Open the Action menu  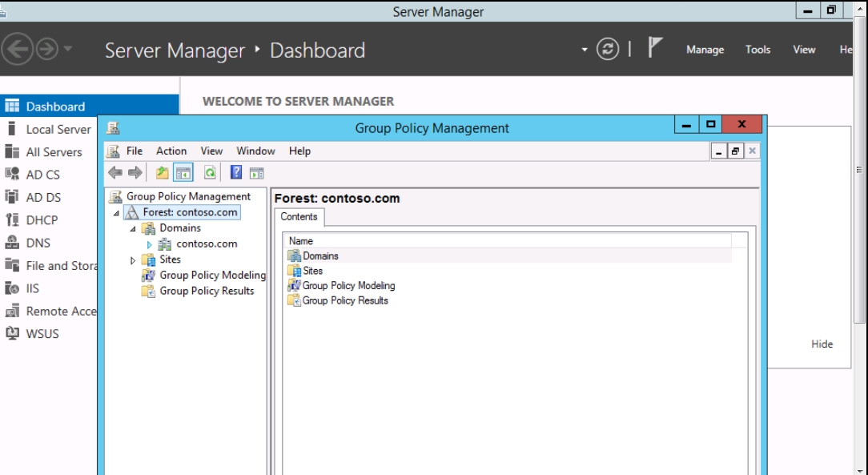point(171,151)
